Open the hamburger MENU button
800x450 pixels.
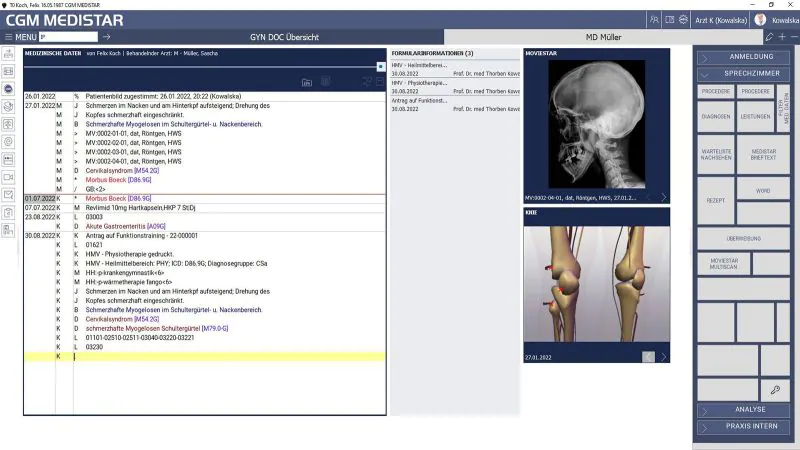tap(20, 37)
